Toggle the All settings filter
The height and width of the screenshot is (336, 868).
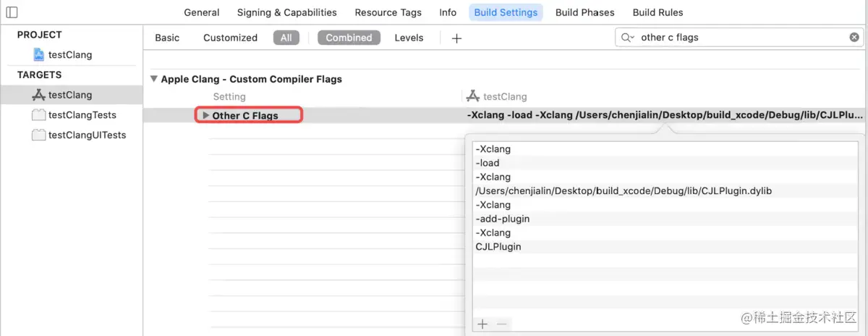(286, 38)
